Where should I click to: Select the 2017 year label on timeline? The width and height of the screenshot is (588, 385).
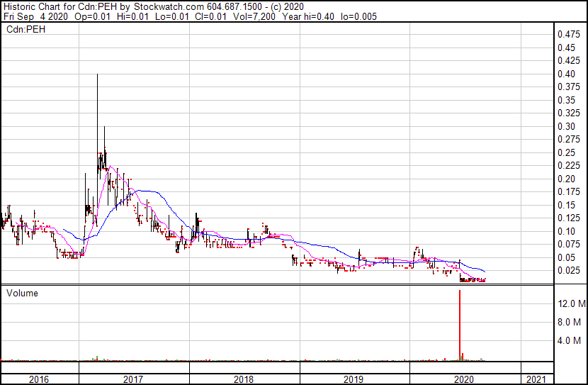[133, 379]
